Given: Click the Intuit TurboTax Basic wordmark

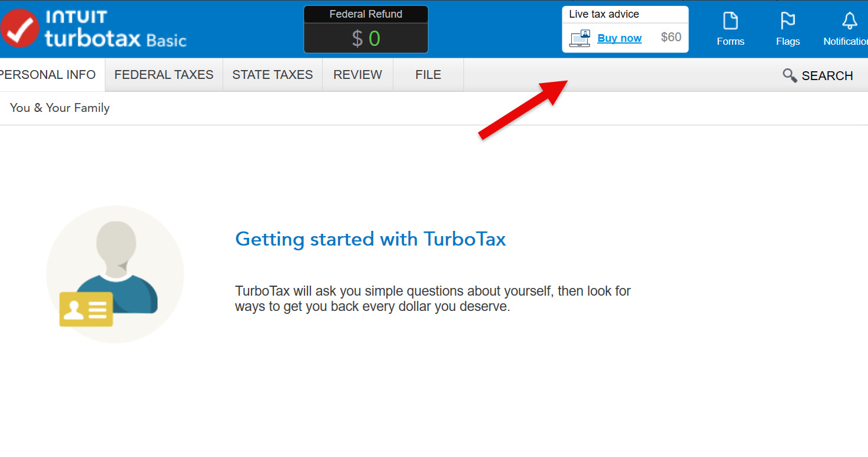Looking at the screenshot, I should tap(115, 28).
